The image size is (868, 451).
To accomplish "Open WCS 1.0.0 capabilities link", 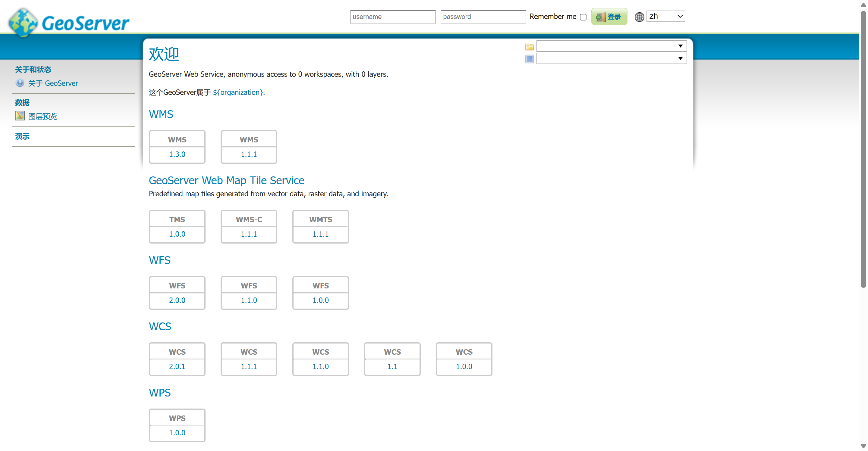I will (x=464, y=366).
